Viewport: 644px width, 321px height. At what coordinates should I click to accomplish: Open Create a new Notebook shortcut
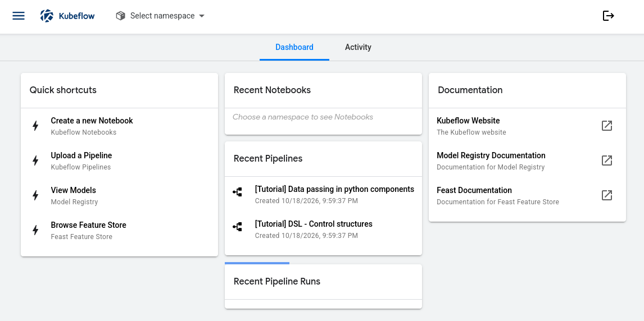click(119, 126)
